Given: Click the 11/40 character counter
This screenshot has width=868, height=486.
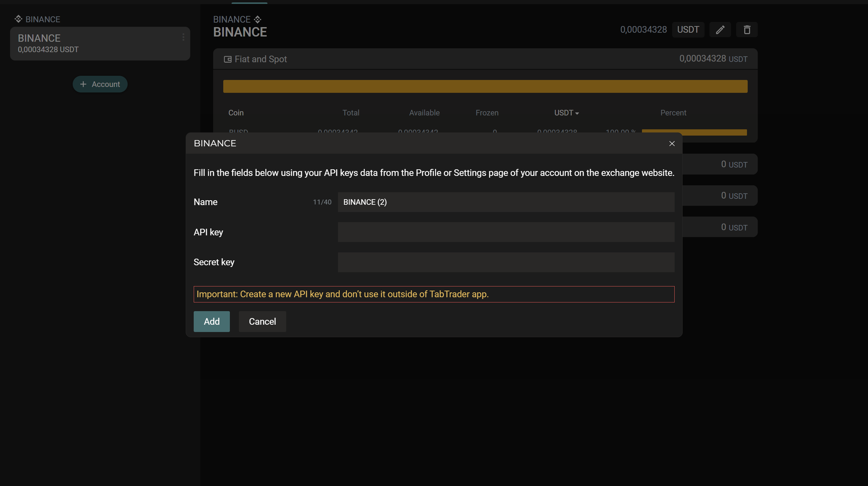Looking at the screenshot, I should (322, 202).
